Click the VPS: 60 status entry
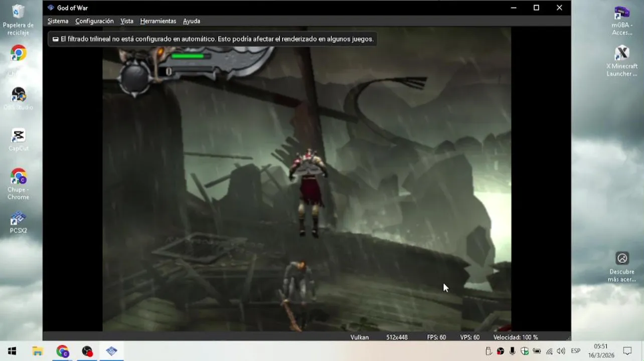This screenshot has height=361, width=644. point(470,337)
